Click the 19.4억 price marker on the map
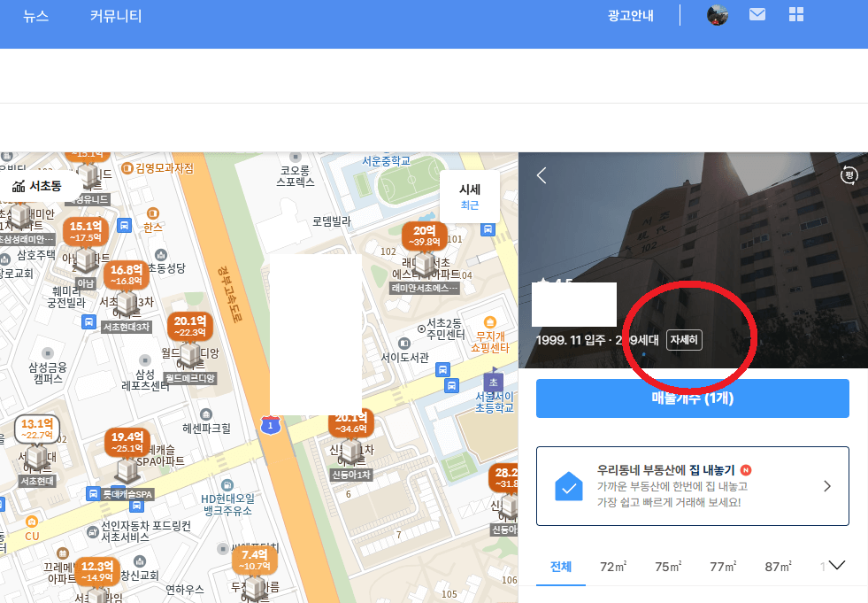Viewport: 868px width, 603px height. (x=127, y=441)
